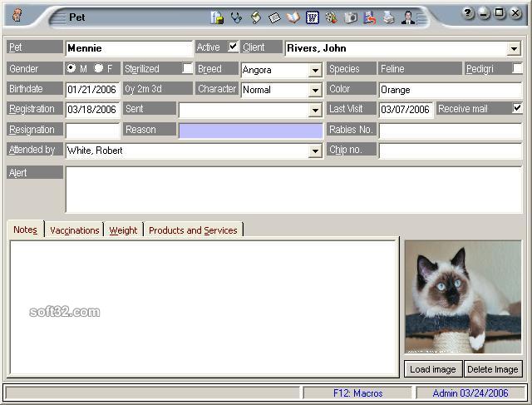Open the stethoscope medical exam icon

pyautogui.click(x=236, y=17)
